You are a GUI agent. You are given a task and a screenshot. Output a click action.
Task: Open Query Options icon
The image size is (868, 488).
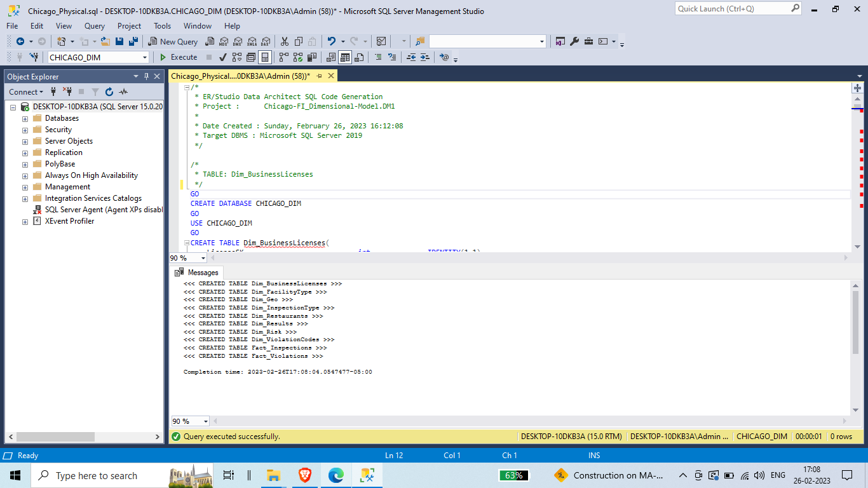click(x=251, y=57)
